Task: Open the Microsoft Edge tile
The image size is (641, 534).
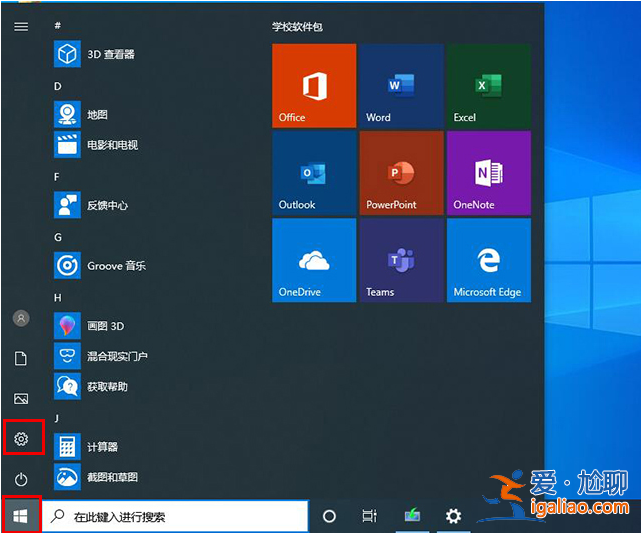Action: click(x=489, y=260)
